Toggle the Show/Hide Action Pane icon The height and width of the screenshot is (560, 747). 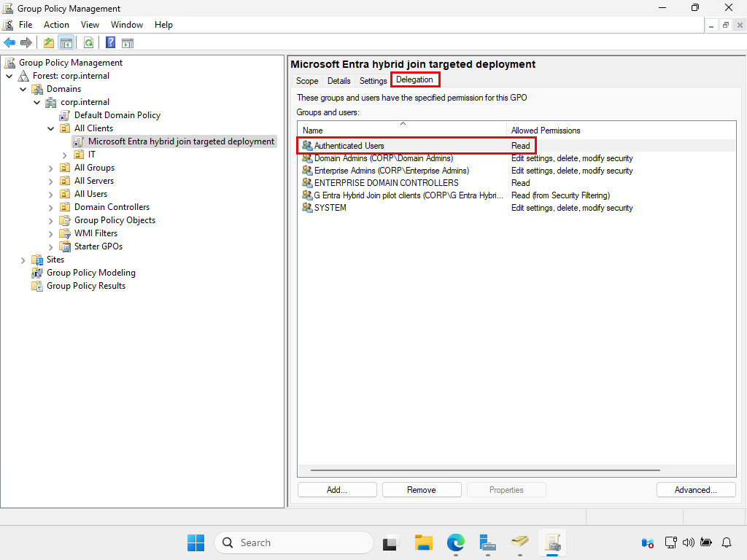pyautogui.click(x=128, y=43)
